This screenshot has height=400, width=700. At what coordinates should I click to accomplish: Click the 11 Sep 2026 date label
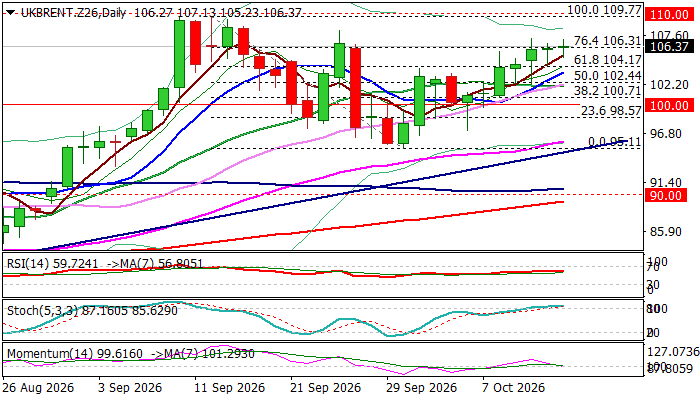pyautogui.click(x=229, y=388)
